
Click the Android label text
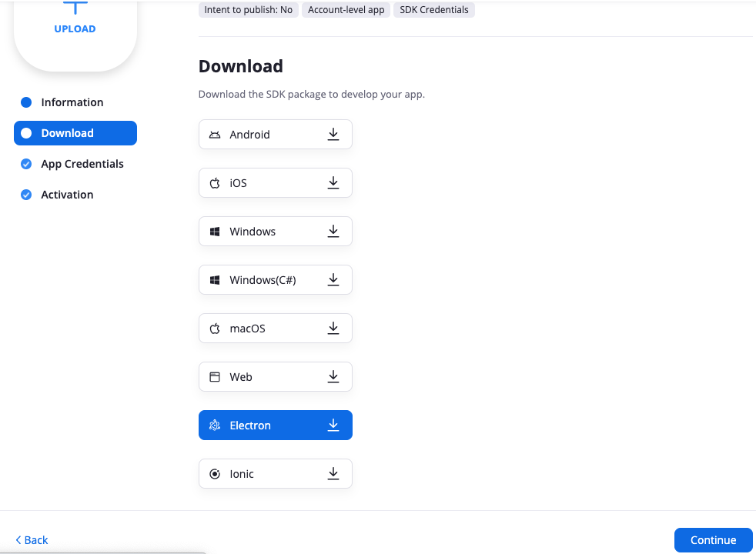(249, 135)
